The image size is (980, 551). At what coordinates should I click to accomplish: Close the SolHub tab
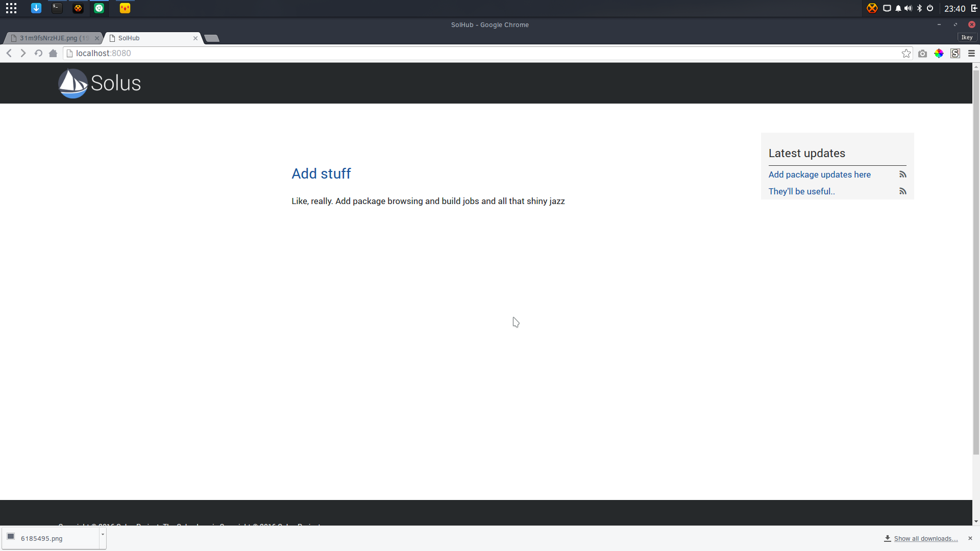click(195, 38)
